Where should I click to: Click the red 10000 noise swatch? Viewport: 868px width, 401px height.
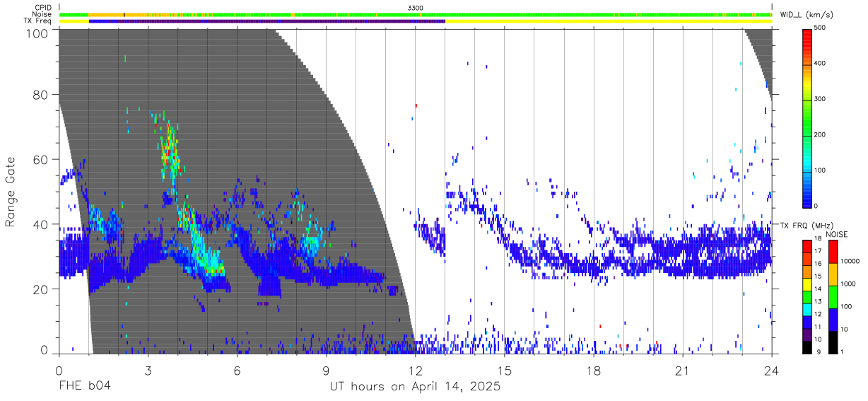point(832,251)
